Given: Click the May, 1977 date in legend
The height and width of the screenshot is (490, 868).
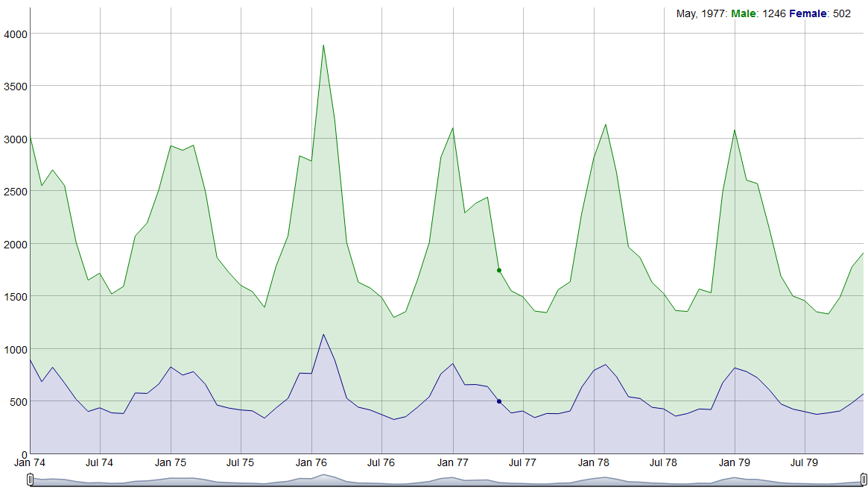Looking at the screenshot, I should tap(701, 14).
